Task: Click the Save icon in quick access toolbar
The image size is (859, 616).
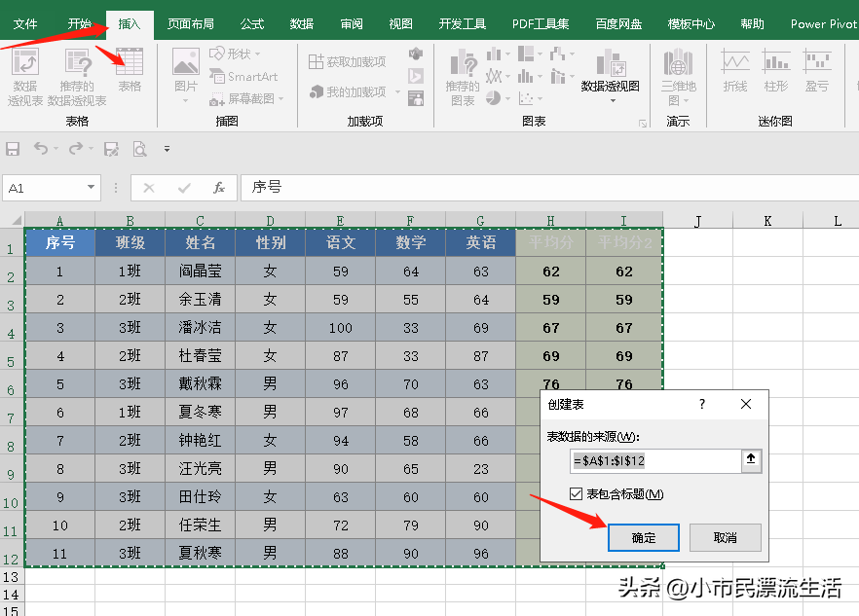Action: [x=13, y=149]
